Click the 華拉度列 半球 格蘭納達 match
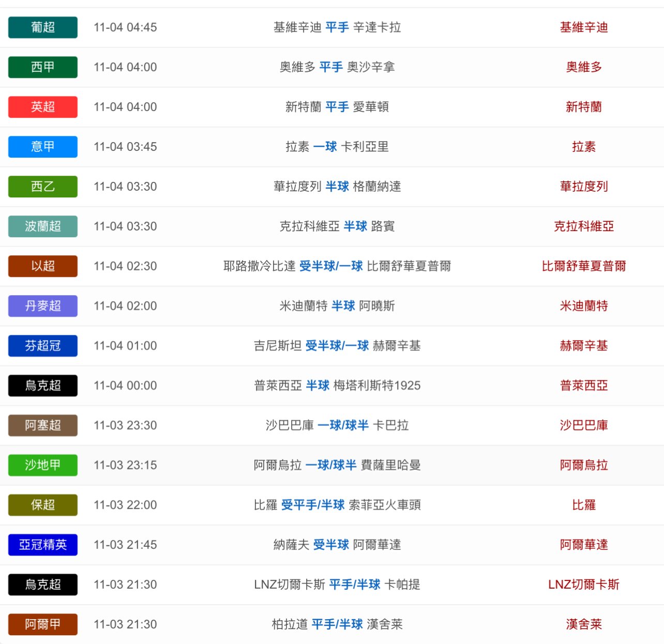 [x=337, y=187]
